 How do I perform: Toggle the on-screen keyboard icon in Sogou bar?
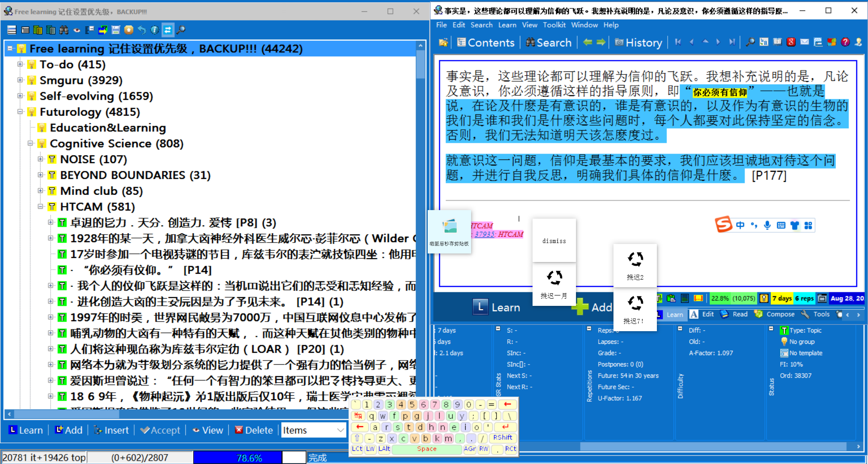(x=781, y=225)
